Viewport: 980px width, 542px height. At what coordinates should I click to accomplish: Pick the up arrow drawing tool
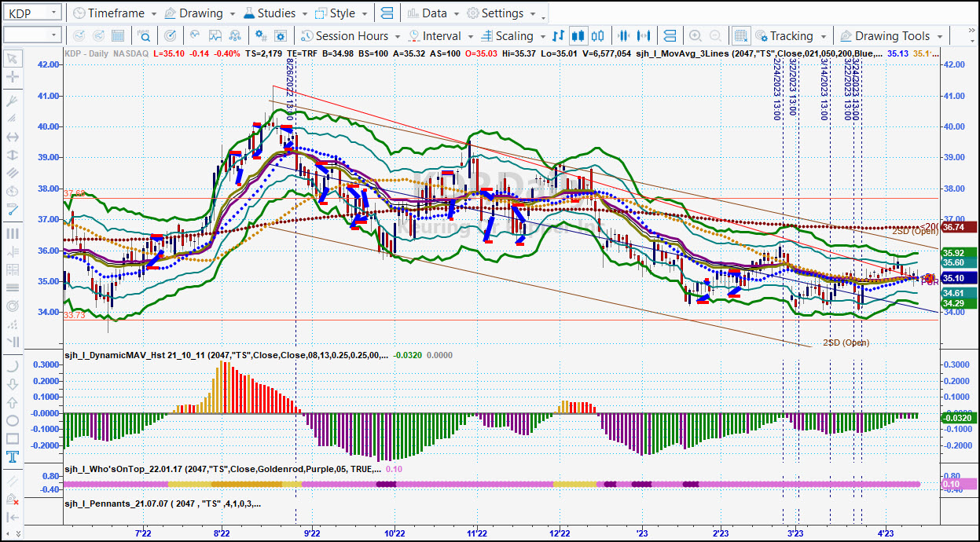tap(13, 403)
